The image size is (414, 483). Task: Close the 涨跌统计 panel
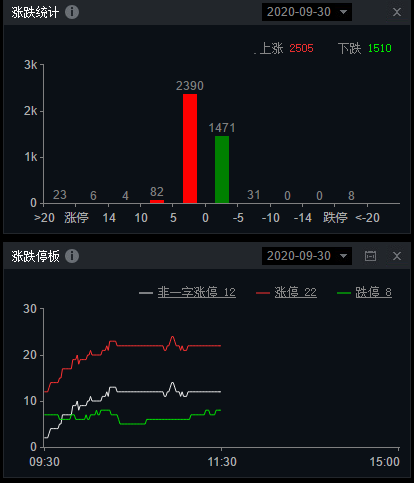[x=397, y=12]
